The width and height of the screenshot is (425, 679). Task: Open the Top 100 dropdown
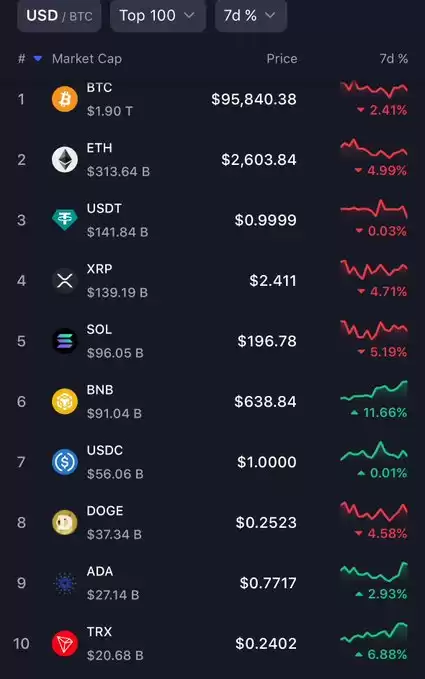point(158,16)
